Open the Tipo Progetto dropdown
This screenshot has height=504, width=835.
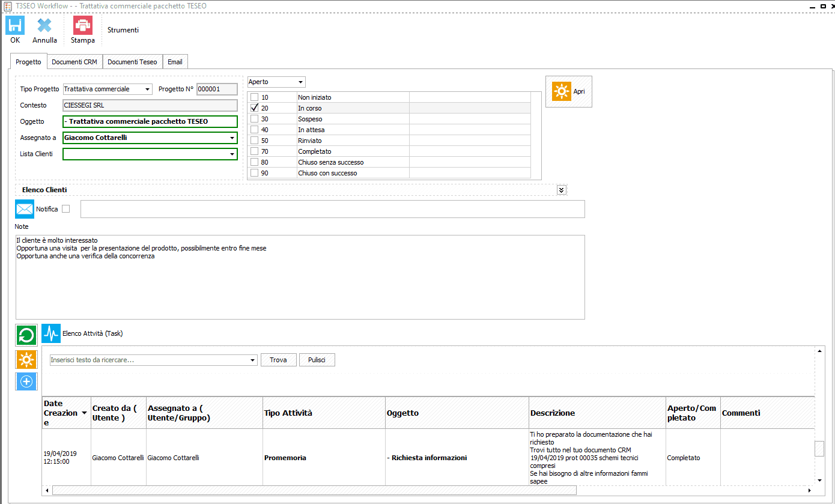pyautogui.click(x=148, y=90)
